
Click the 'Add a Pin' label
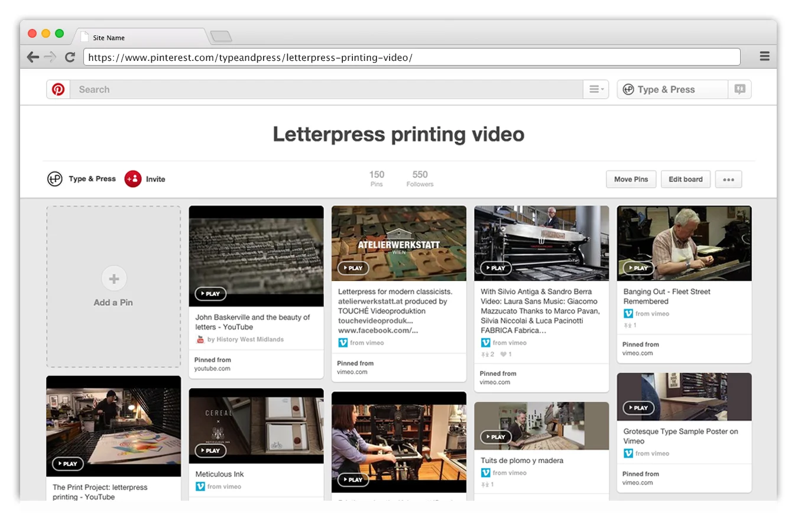(x=113, y=303)
